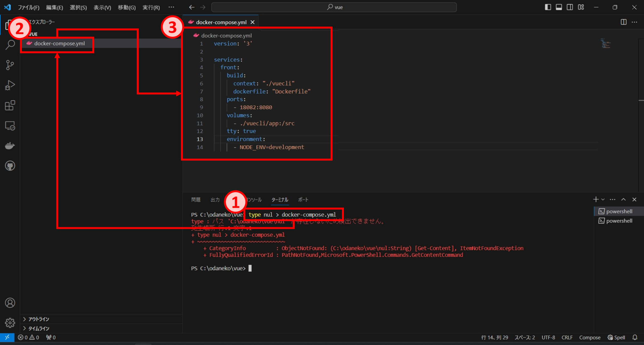The image size is (644, 345).
Task: Open the GitHub view in the sidebar
Action: coord(10,166)
